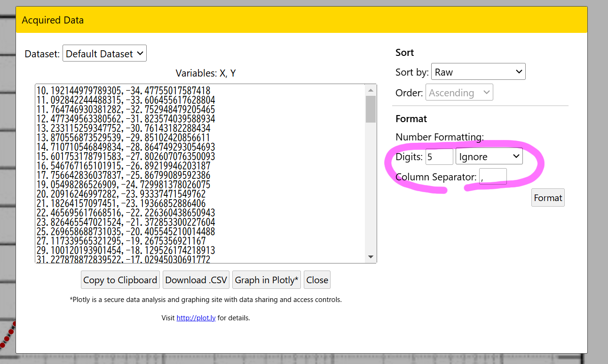Click the Graph in Plotly button
608x364 pixels.
[267, 280]
